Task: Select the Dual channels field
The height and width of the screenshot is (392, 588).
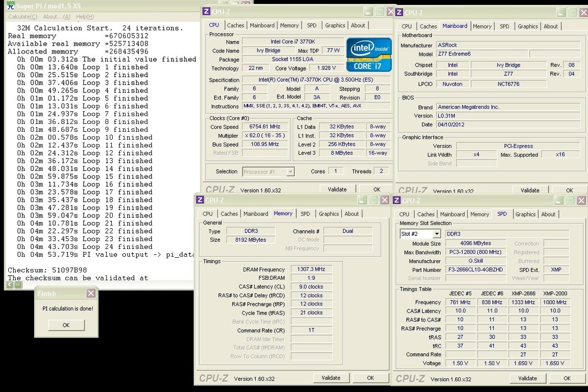Action: coord(348,231)
